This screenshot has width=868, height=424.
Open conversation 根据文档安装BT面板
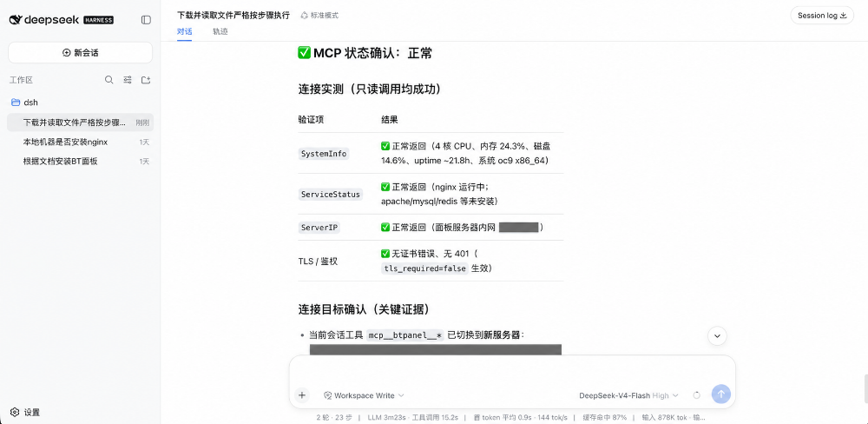pos(80,162)
